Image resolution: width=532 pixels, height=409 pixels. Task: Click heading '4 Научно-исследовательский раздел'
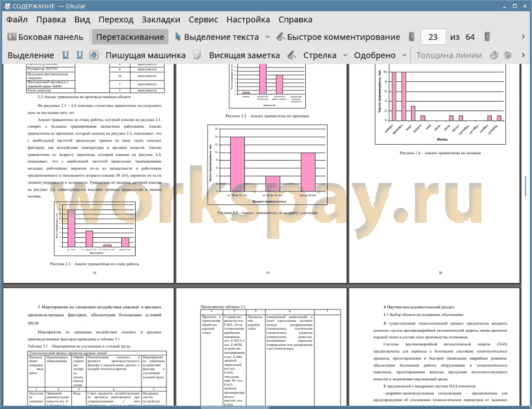click(x=419, y=307)
